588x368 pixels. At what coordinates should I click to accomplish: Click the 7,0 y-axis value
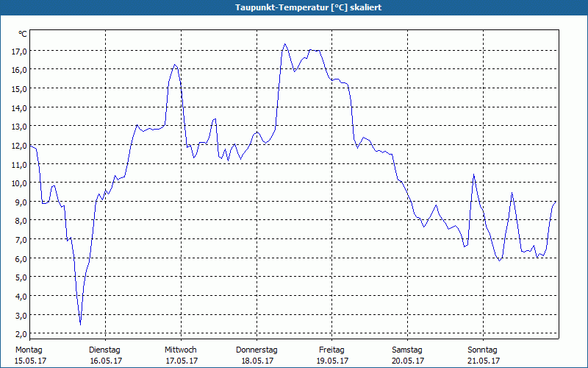(21, 240)
